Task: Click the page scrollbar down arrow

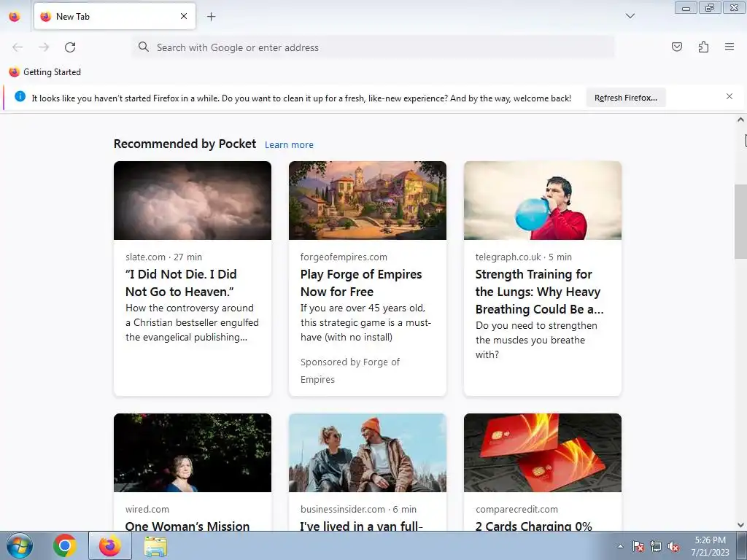Action: tap(740, 525)
